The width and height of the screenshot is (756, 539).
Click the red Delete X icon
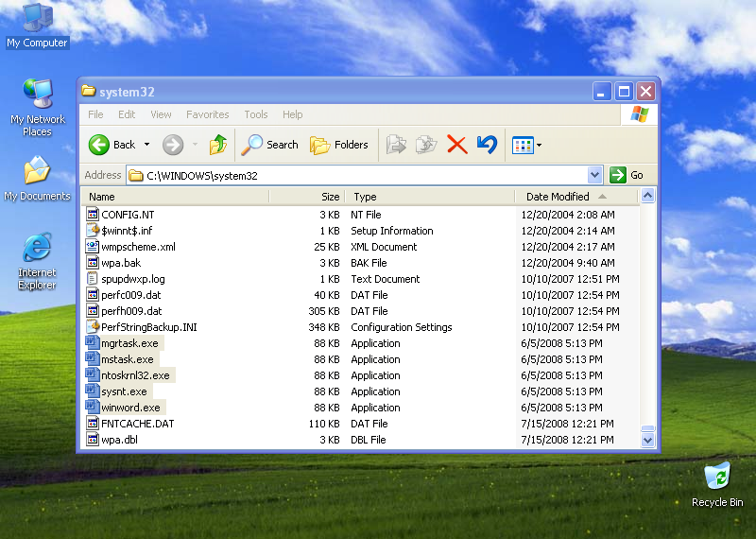tap(456, 145)
